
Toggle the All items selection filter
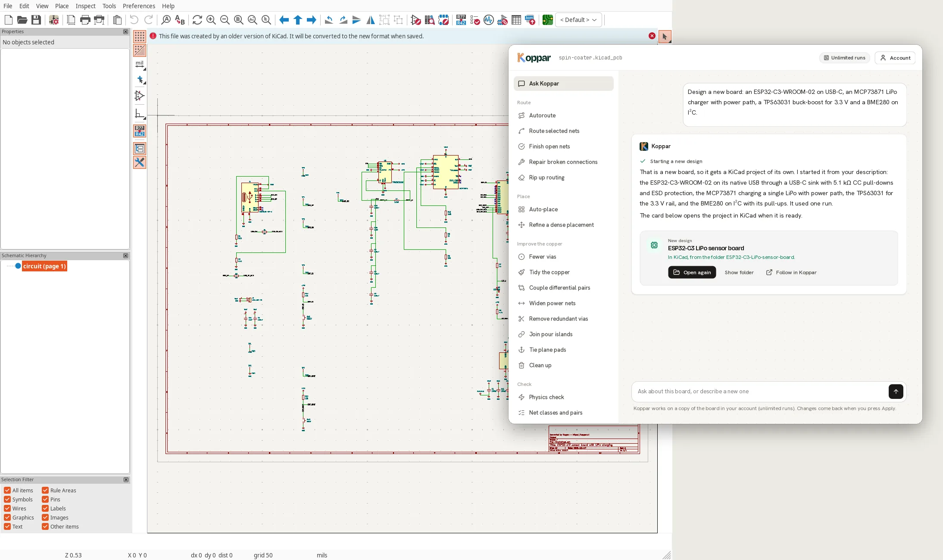pyautogui.click(x=7, y=490)
